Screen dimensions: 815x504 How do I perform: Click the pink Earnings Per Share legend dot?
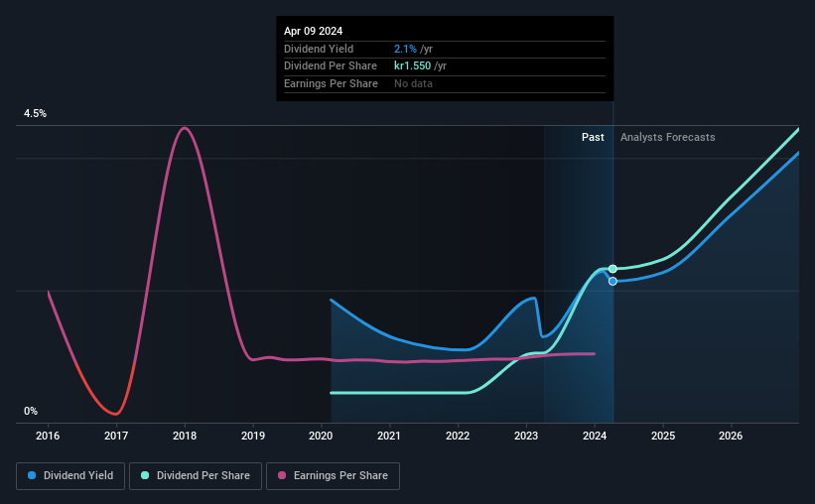point(282,475)
